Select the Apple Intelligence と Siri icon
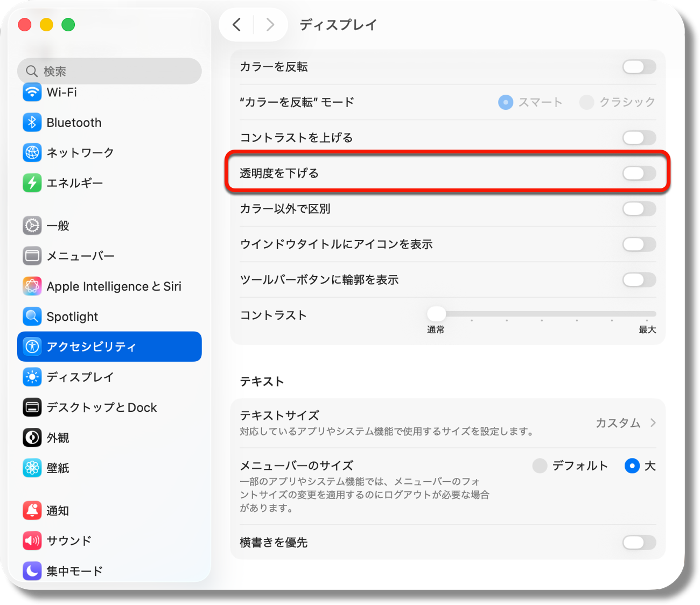 click(x=32, y=286)
